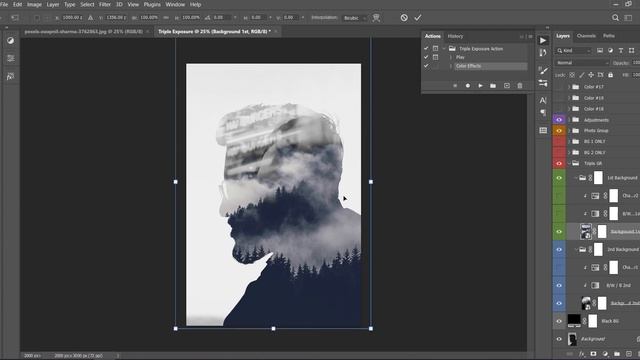This screenshot has height=360, width=640.
Task: Begin recording in the Actions panel
Action: click(x=468, y=86)
